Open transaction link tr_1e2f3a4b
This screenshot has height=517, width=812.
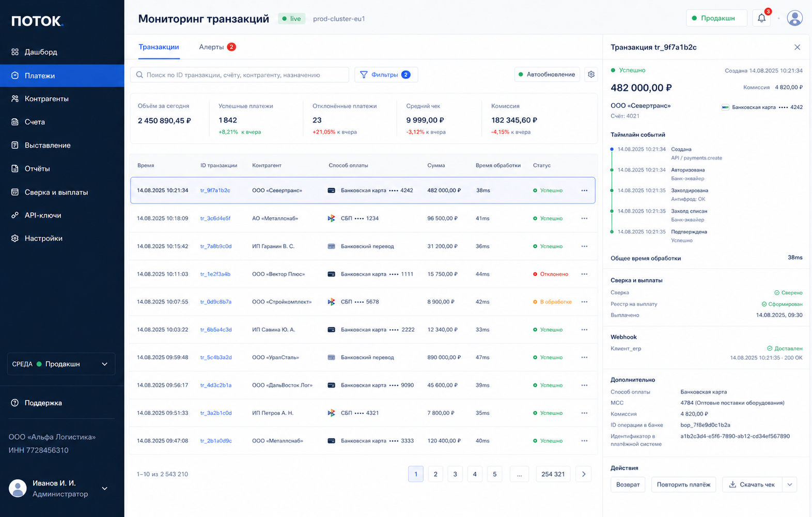click(x=215, y=274)
